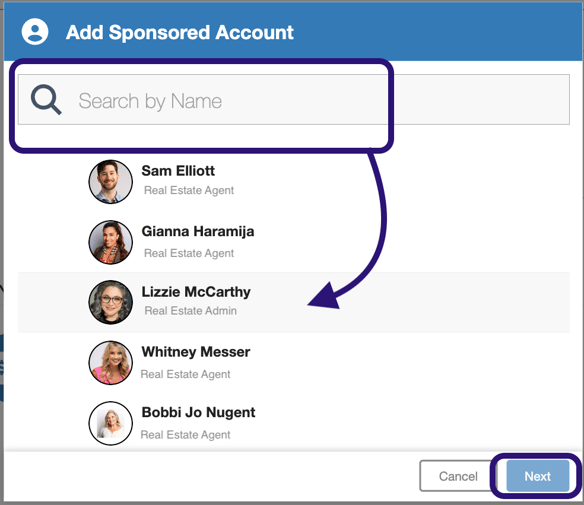Click Whitney Messer's profile photo
The image size is (584, 505).
click(111, 362)
